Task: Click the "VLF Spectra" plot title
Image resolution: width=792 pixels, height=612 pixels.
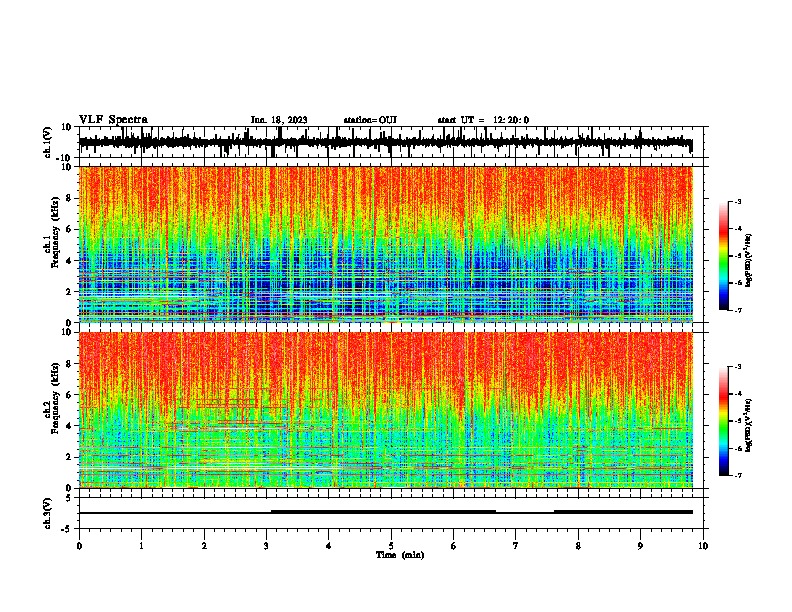Action: (113, 120)
